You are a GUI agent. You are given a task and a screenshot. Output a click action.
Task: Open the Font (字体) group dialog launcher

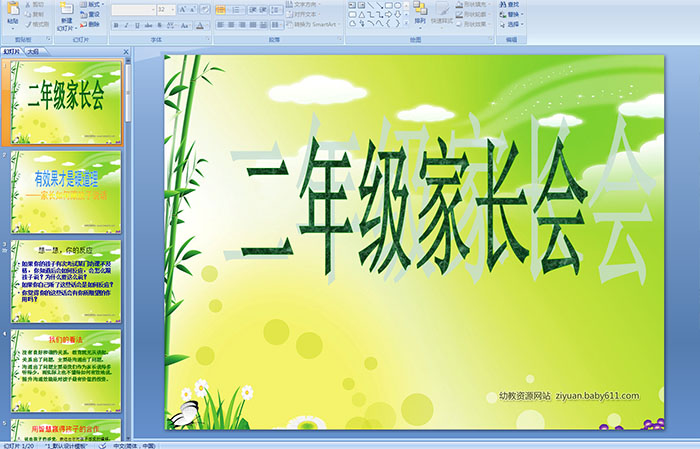click(x=208, y=39)
